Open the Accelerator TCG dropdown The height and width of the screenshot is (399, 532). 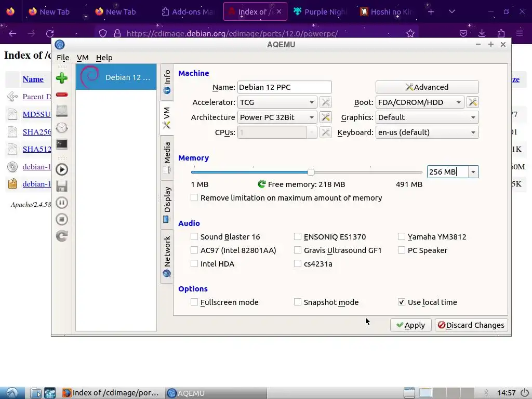pyautogui.click(x=277, y=102)
